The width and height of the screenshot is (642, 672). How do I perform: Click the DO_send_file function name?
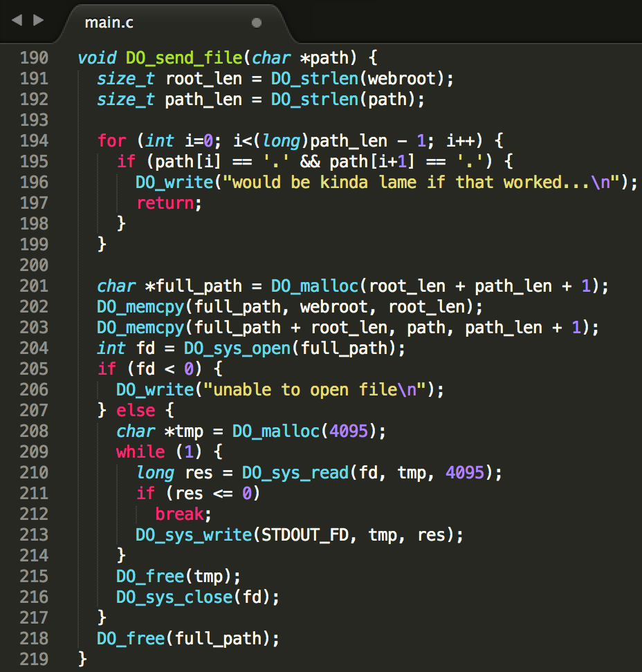(184, 58)
